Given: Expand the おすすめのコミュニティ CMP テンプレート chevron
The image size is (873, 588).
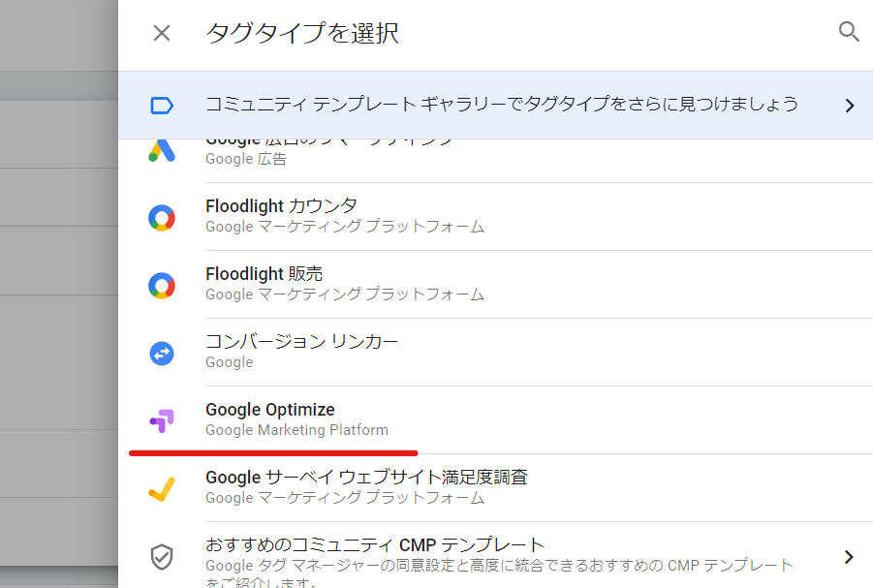Looking at the screenshot, I should (x=849, y=556).
